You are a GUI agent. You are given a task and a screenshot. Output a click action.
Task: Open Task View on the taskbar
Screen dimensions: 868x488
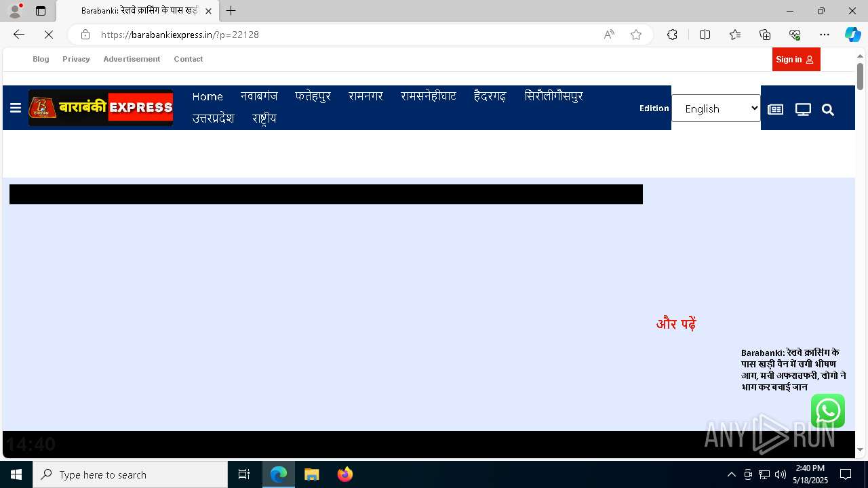[x=244, y=474]
